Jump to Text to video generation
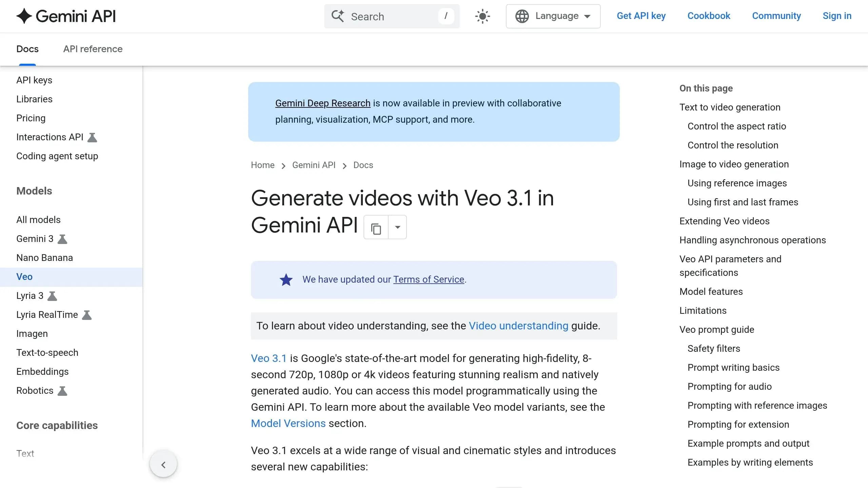 click(x=730, y=107)
